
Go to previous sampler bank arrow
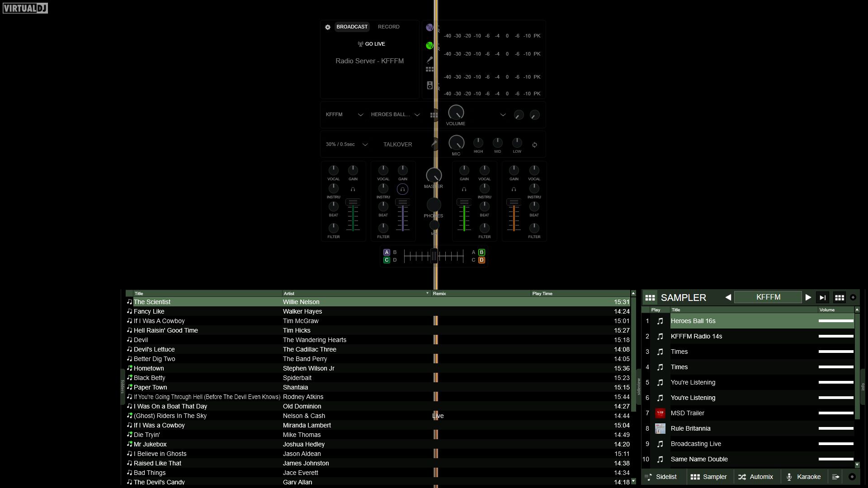(x=728, y=297)
